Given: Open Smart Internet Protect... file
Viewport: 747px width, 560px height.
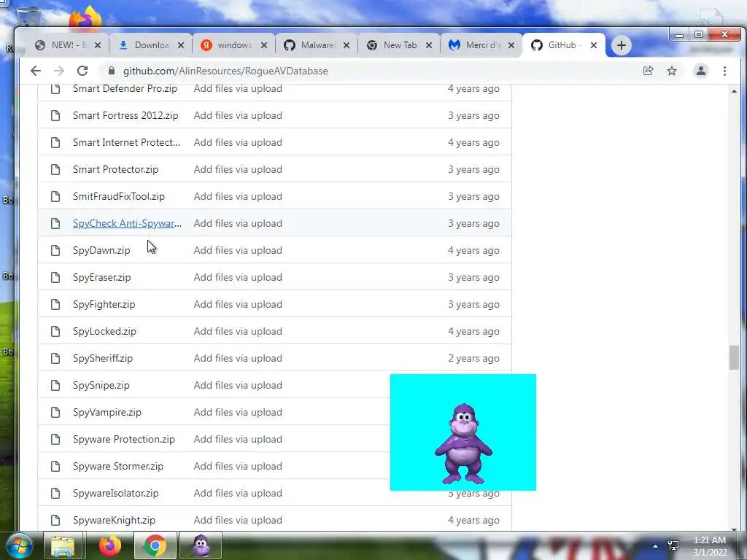Looking at the screenshot, I should (127, 142).
